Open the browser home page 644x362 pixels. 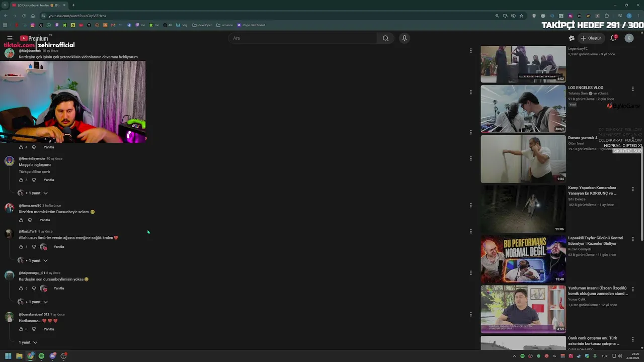pyautogui.click(x=33, y=16)
